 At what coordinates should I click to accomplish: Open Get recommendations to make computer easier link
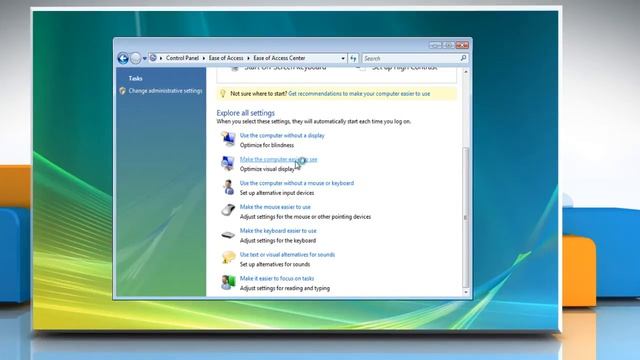pos(359,93)
